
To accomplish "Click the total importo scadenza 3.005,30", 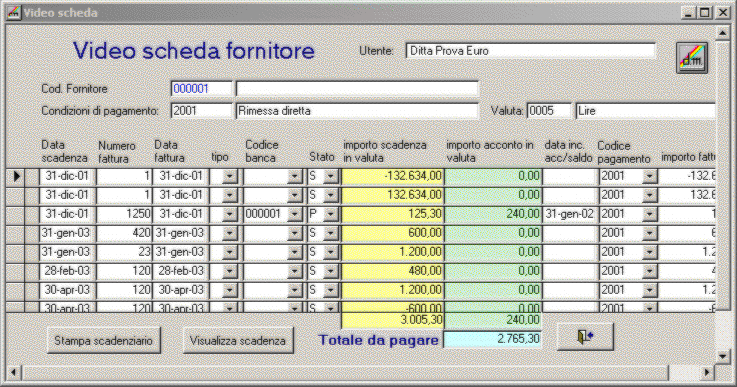I will click(392, 320).
